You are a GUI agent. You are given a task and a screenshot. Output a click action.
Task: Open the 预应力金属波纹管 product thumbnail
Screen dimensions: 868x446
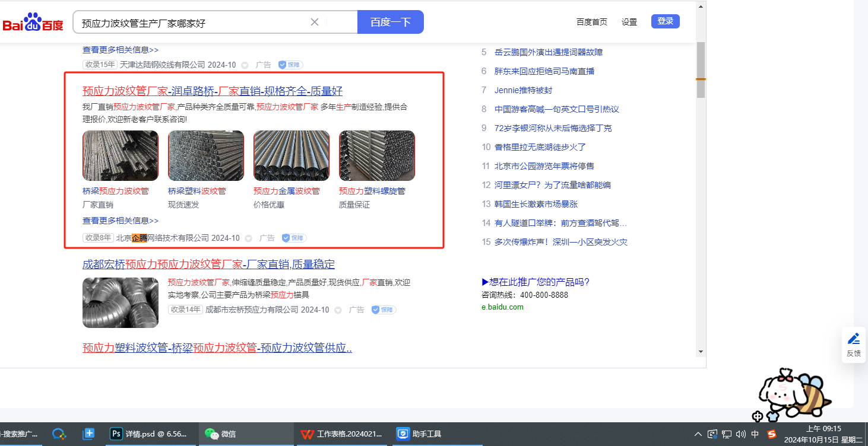pyautogui.click(x=291, y=155)
